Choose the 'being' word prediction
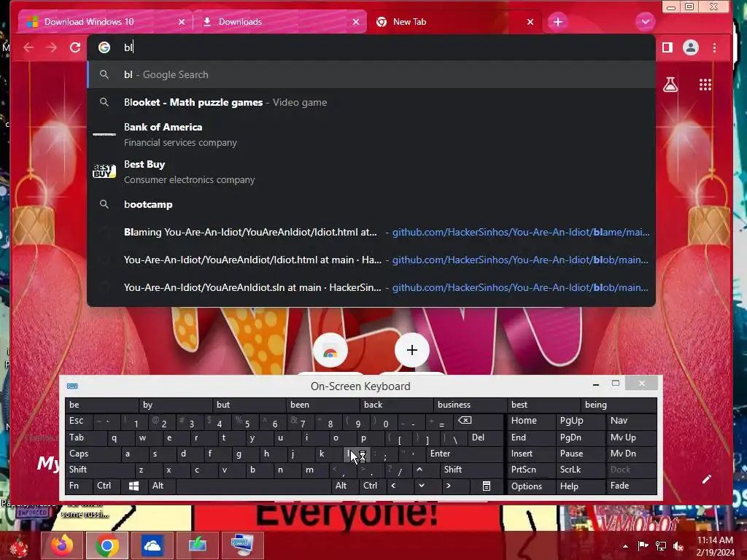The image size is (747, 560). 618,405
